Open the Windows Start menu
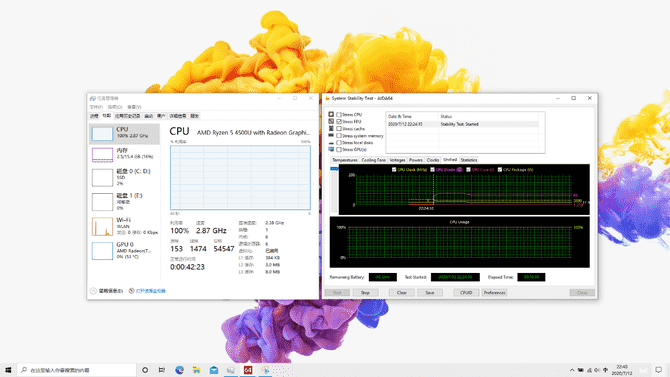This screenshot has width=670, height=377. point(8,370)
